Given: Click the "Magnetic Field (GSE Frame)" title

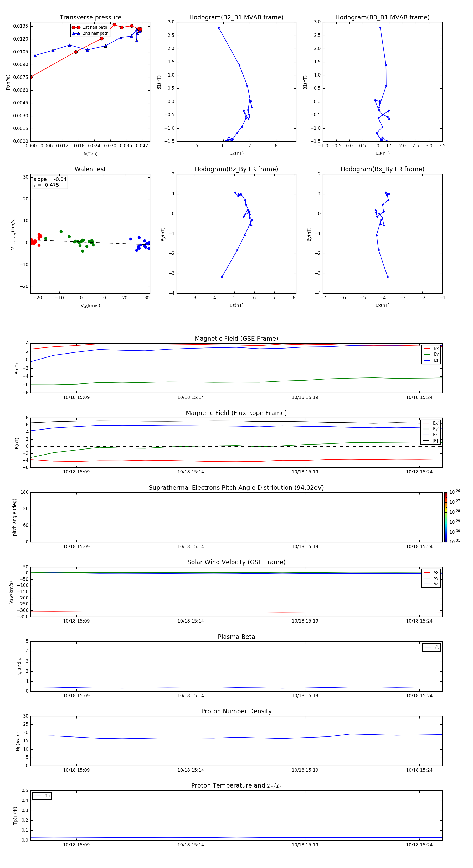Looking at the screenshot, I should pyautogui.click(x=236, y=339).
